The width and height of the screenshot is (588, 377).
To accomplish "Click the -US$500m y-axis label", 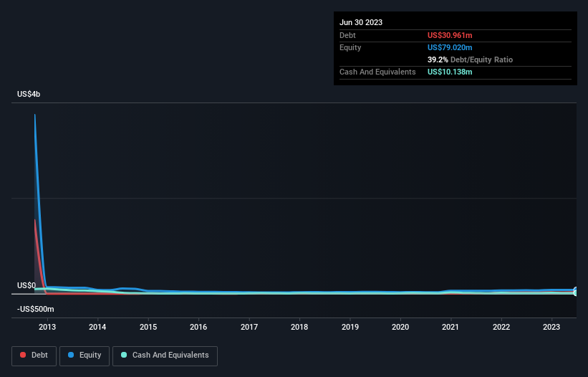I will (35, 309).
